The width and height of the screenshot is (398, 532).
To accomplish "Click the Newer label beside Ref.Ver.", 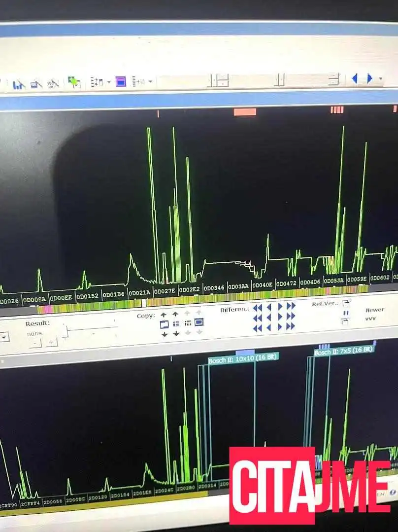I will [x=375, y=310].
